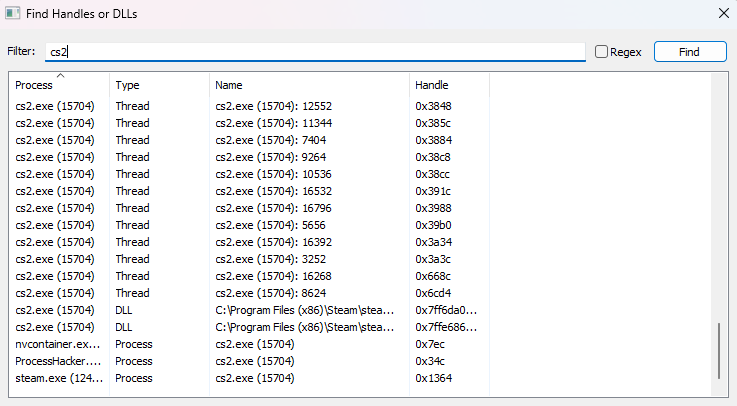Viewport: 737px width, 406px height.
Task: Click the sort arrow above the Process column
Action: (x=59, y=75)
